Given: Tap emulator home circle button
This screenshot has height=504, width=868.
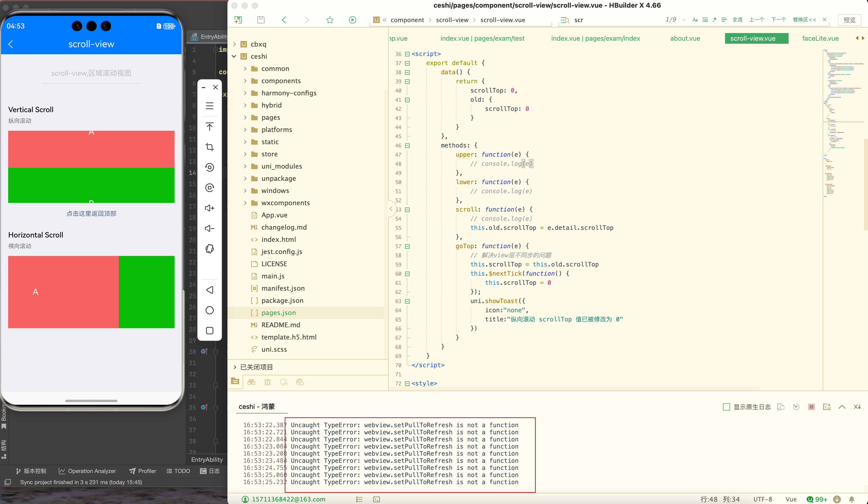Looking at the screenshot, I should coord(210,310).
